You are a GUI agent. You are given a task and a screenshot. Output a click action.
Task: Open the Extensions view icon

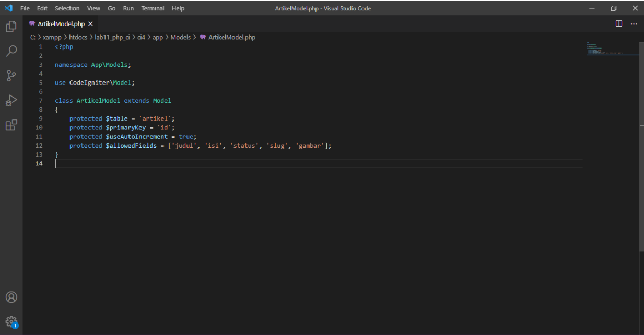[11, 125]
